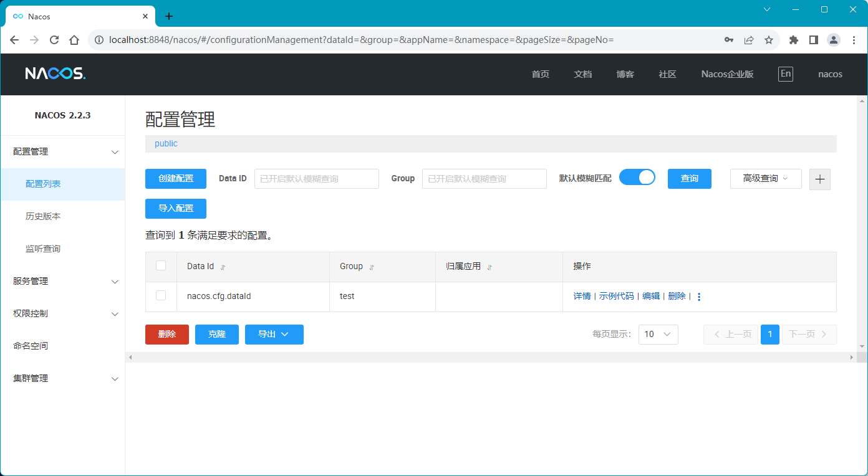Click the browser address bar URL

(x=362, y=40)
